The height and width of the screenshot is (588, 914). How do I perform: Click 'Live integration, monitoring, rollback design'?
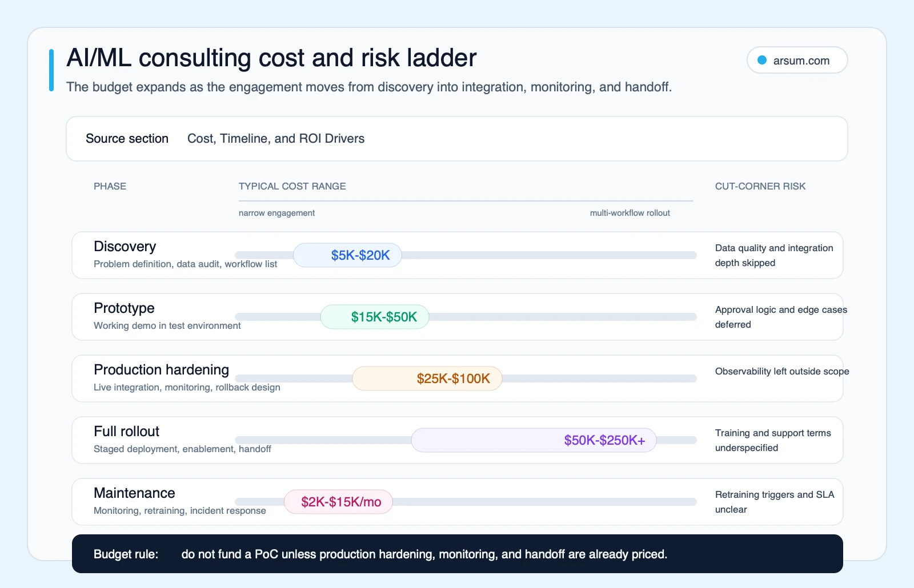point(187,387)
